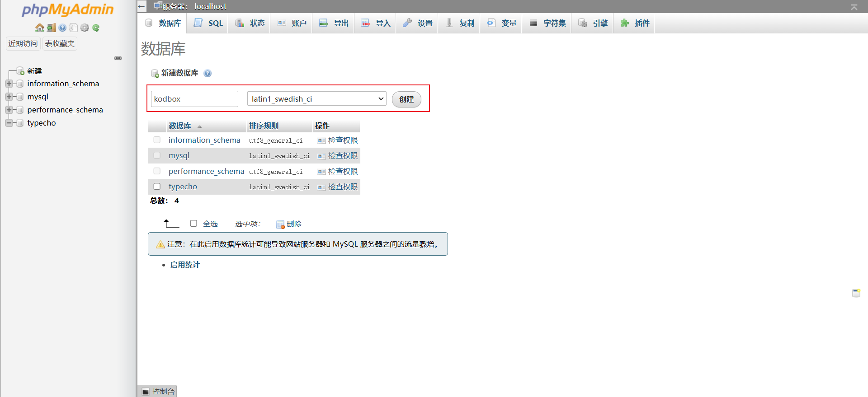Open the 导出 export tab

[334, 23]
